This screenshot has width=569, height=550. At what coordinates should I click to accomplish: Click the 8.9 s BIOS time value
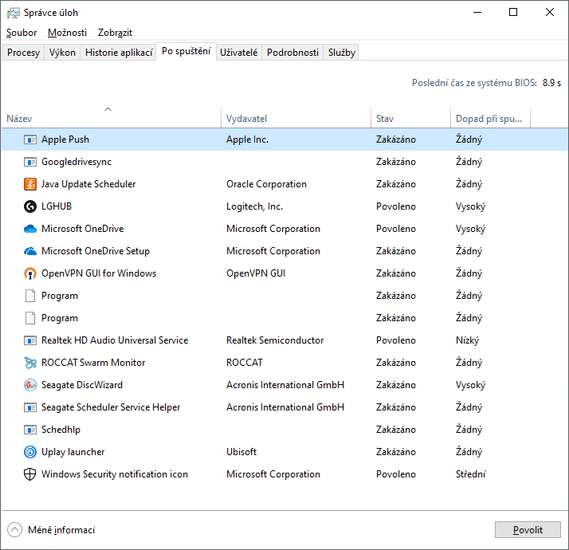point(552,83)
